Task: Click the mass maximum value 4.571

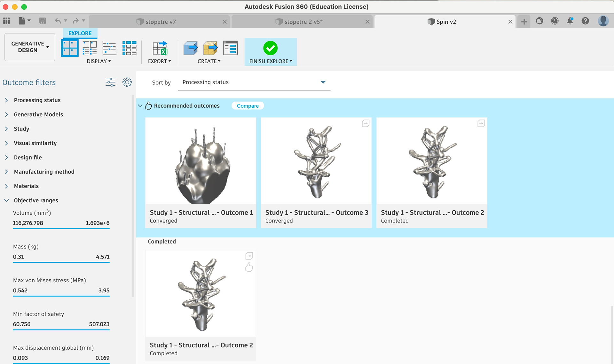Action: 103,257
